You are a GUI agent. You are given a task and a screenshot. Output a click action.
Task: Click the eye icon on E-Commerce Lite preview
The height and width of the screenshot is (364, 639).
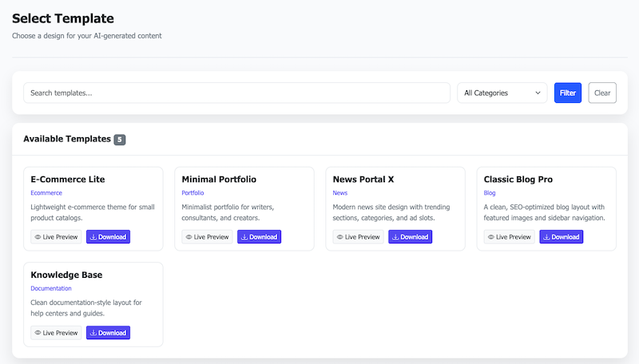pyautogui.click(x=38, y=237)
